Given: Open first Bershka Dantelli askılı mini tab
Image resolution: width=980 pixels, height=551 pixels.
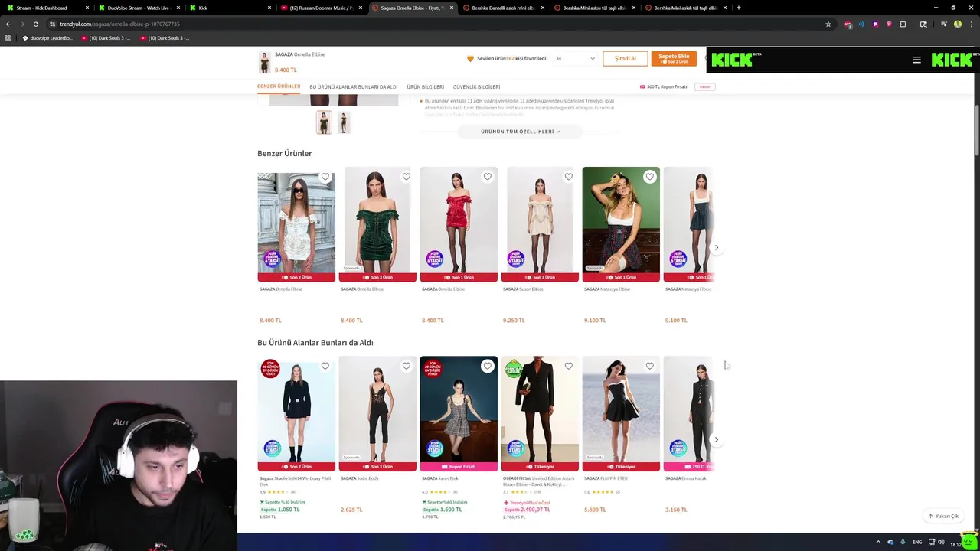Looking at the screenshot, I should coord(501,8).
